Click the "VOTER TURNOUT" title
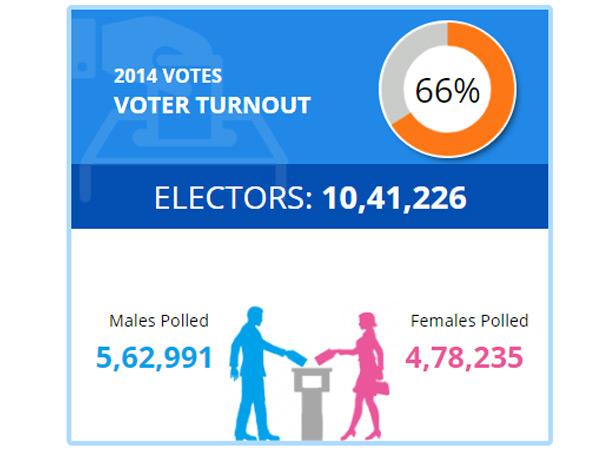600x450 pixels. 212,104
